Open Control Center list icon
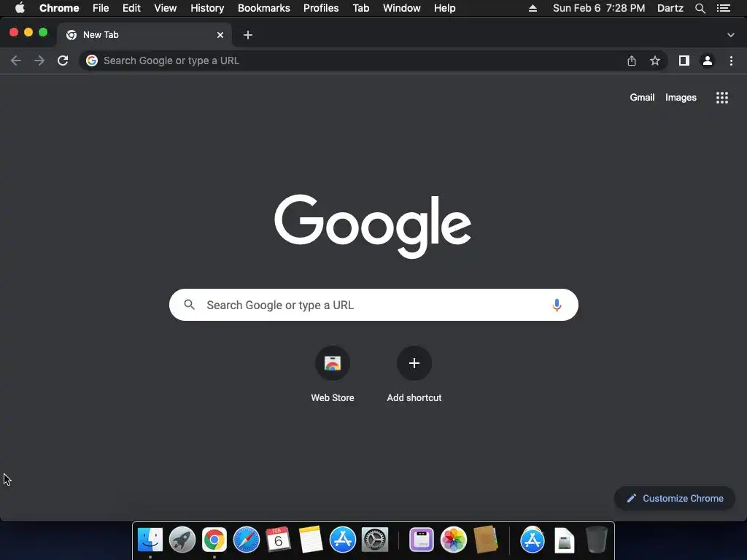Image resolution: width=747 pixels, height=560 pixels. 724,8
